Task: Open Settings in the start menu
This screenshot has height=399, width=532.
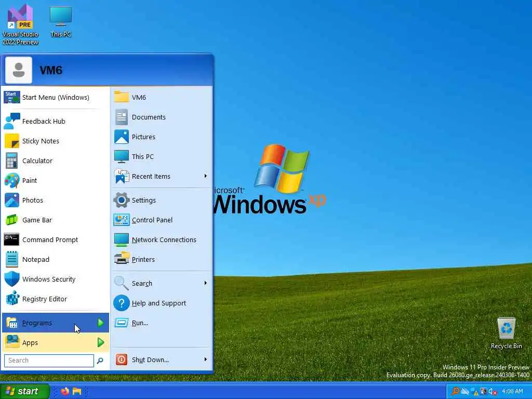Action: pos(162,200)
